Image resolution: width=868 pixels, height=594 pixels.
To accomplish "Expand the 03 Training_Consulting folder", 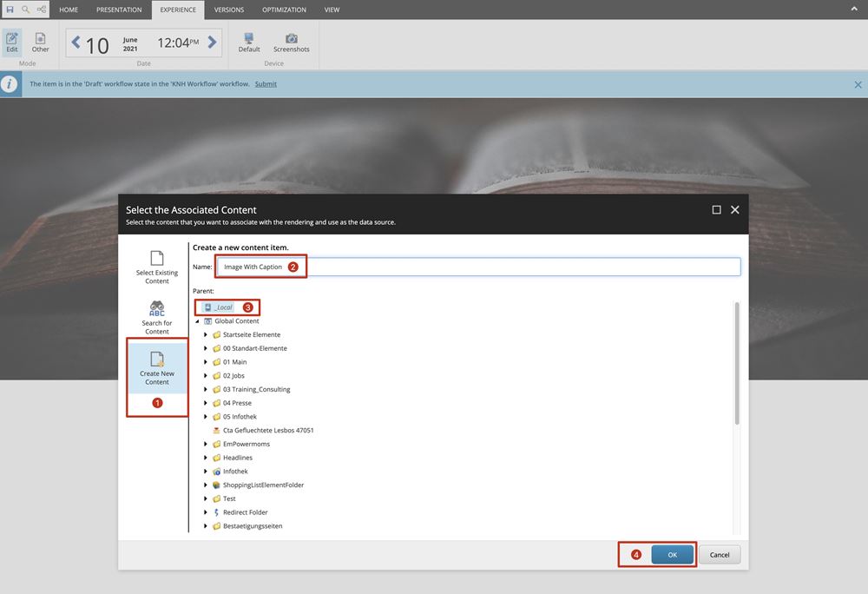I will pos(206,390).
